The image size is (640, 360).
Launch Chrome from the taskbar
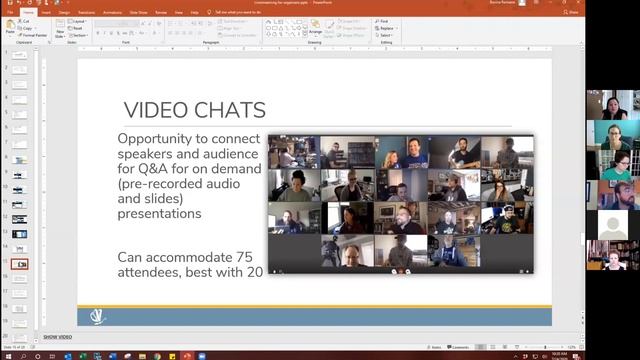[x=157, y=356]
